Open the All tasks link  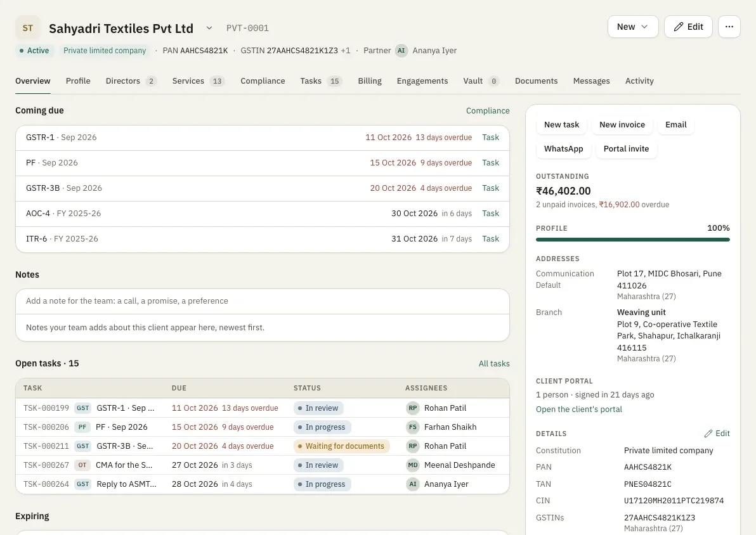tap(494, 364)
